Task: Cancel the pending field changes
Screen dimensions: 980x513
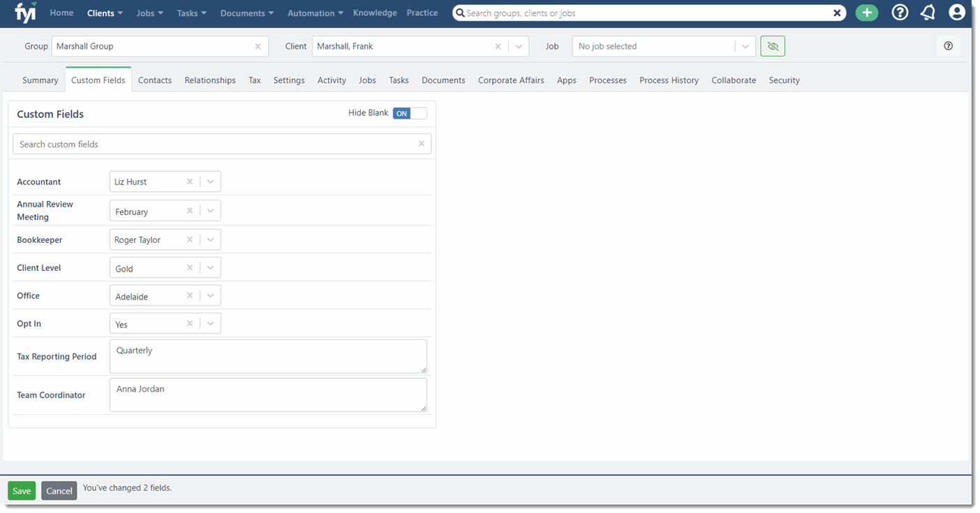Action: 59,490
